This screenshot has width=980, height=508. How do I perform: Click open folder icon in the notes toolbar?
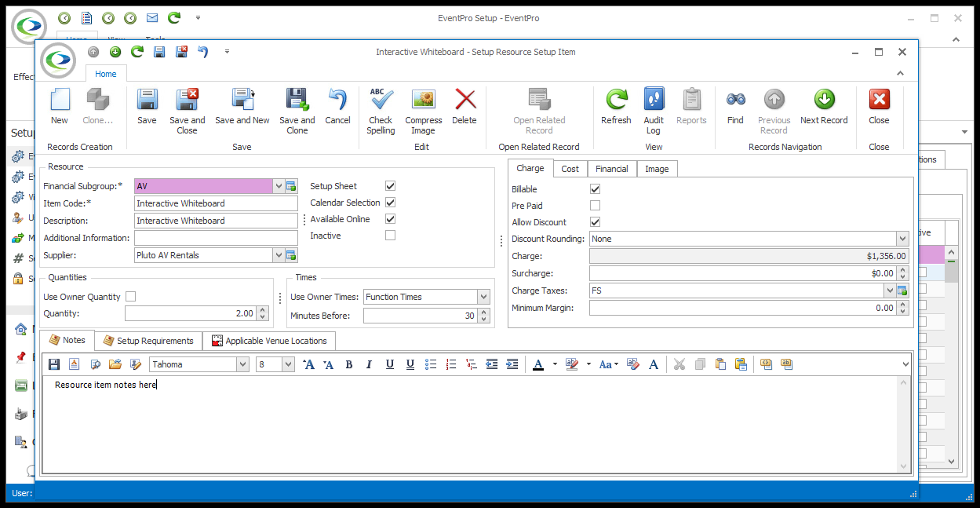[x=115, y=364]
